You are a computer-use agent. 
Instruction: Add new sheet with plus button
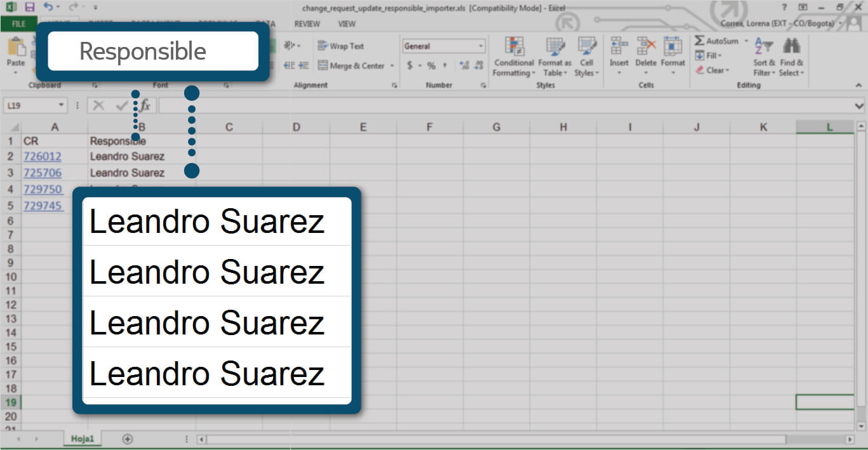click(128, 439)
